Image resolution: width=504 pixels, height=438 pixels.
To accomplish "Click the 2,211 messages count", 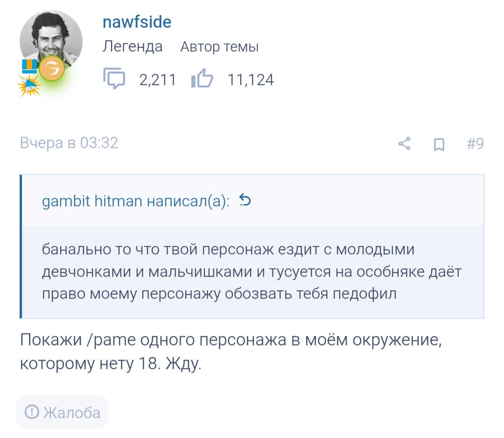I will click(x=158, y=80).
